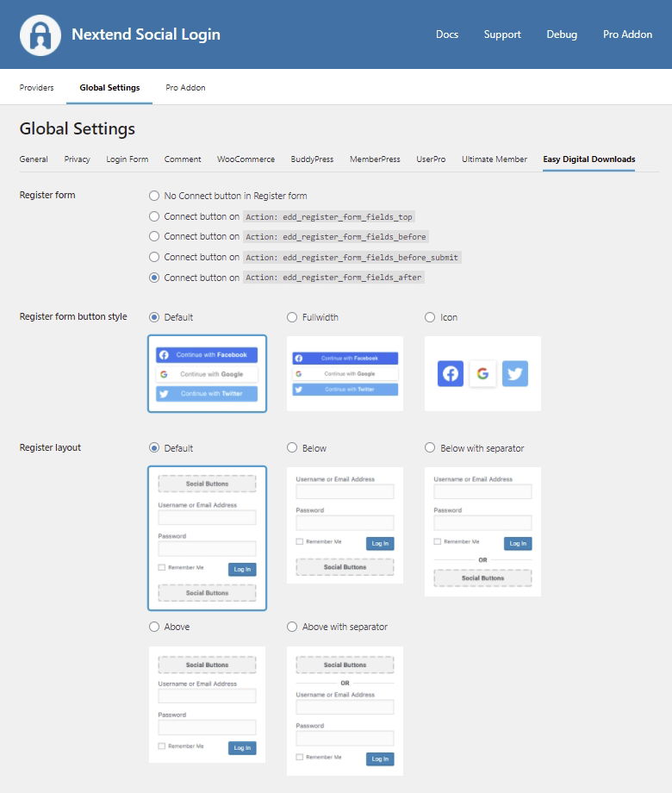Select Below with separator layout radio
This screenshot has width=672, height=793.
[x=430, y=448]
